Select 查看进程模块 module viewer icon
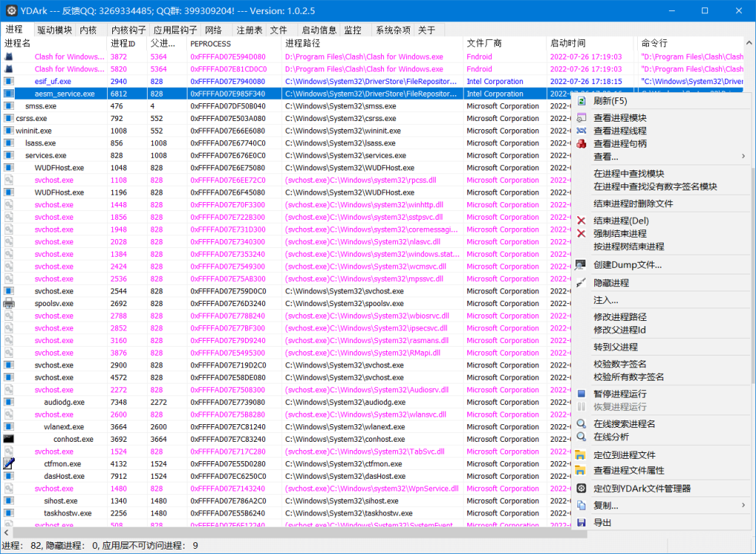756x554 pixels. click(582, 116)
